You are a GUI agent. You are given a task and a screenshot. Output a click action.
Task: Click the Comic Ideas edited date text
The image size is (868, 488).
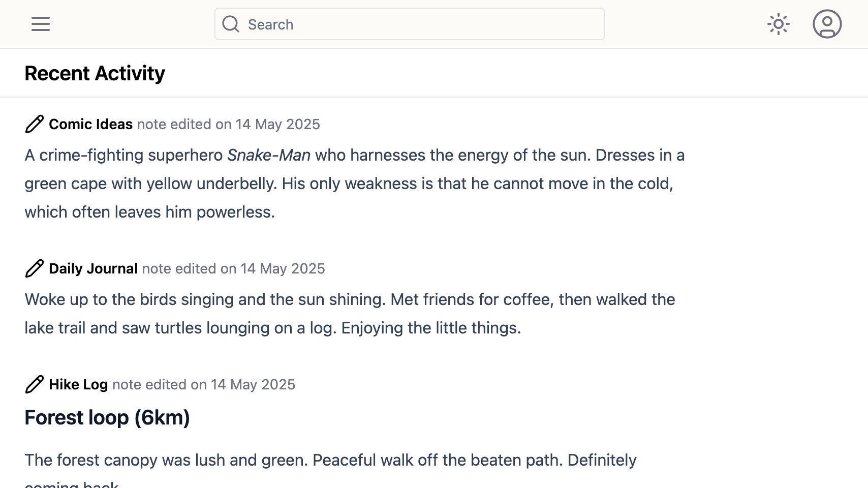pyautogui.click(x=229, y=124)
